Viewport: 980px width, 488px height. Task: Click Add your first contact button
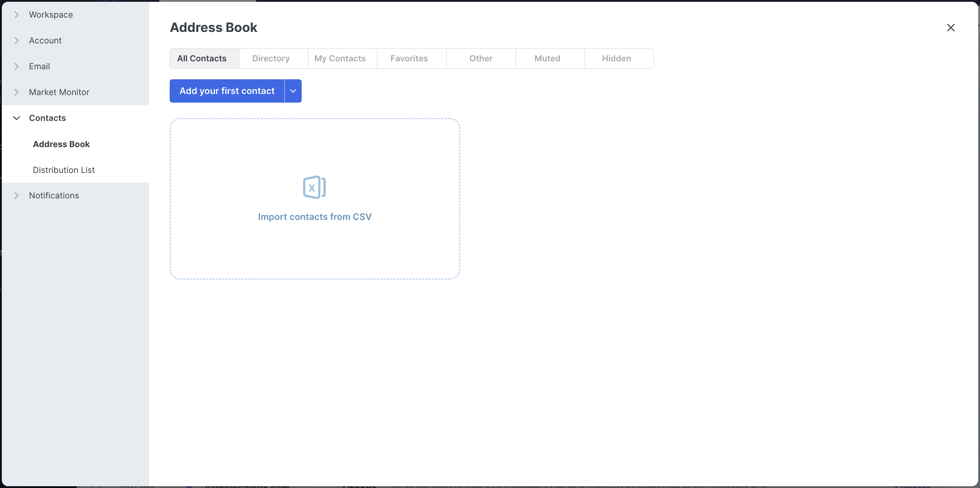click(x=227, y=91)
